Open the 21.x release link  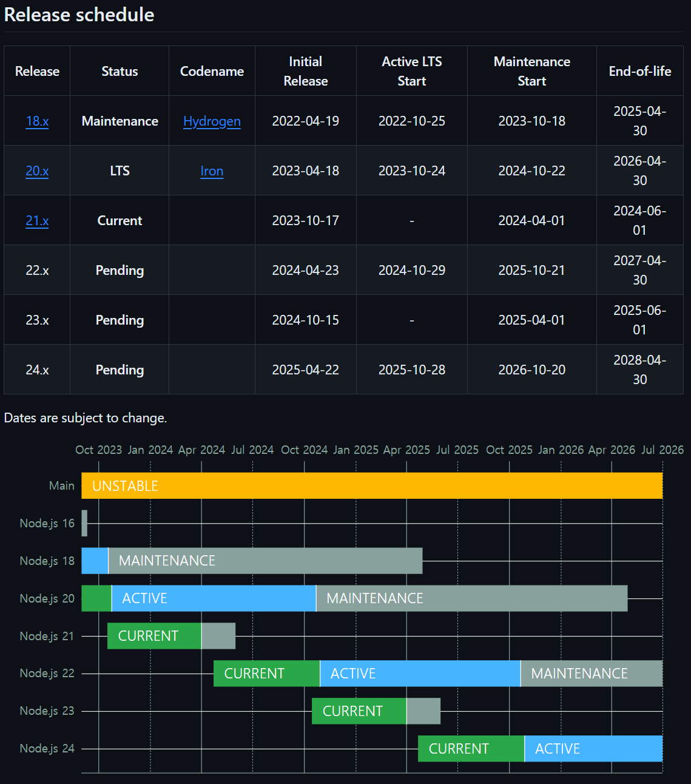click(37, 220)
